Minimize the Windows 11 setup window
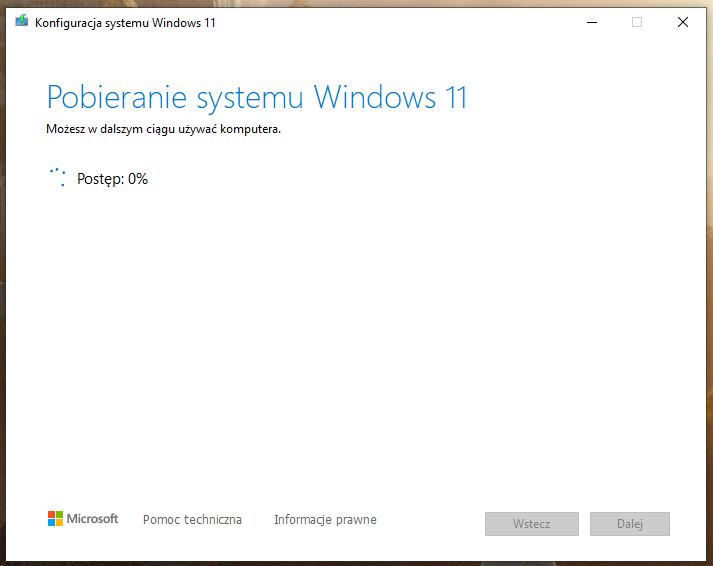 (x=591, y=22)
